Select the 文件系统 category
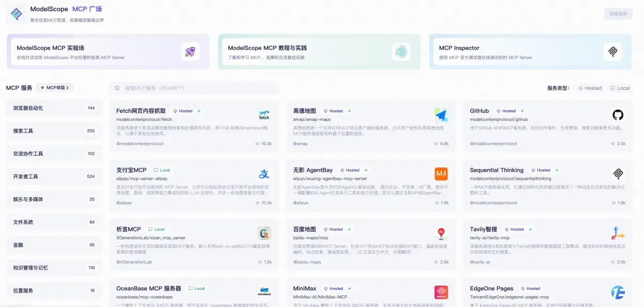 (54, 222)
